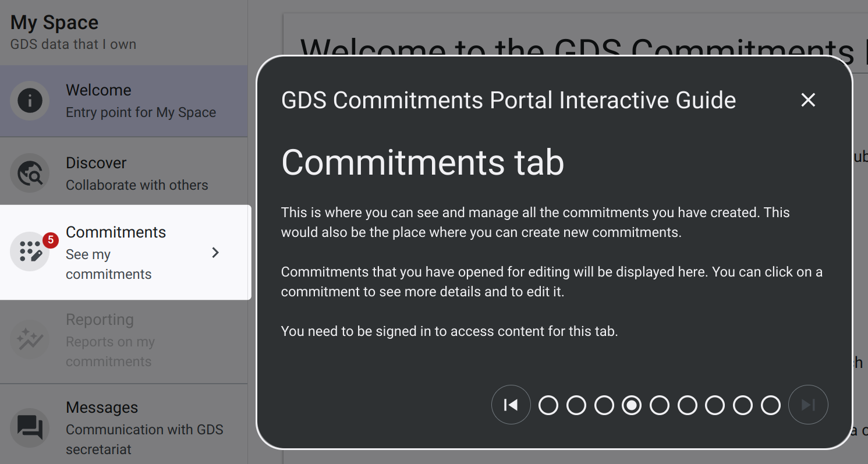The image size is (868, 464).
Task: Open the Commitments tab label
Action: pyautogui.click(x=116, y=232)
